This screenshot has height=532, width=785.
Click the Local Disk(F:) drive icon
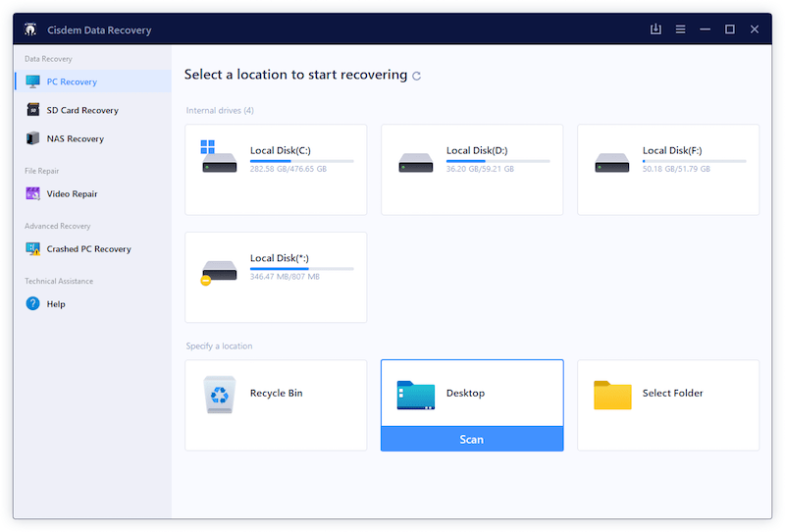[612, 161]
